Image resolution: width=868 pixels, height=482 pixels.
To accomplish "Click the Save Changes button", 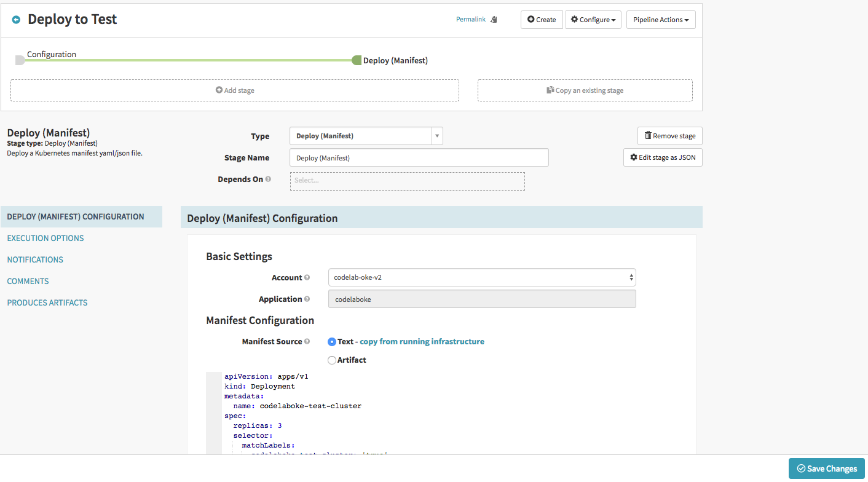I will click(826, 468).
